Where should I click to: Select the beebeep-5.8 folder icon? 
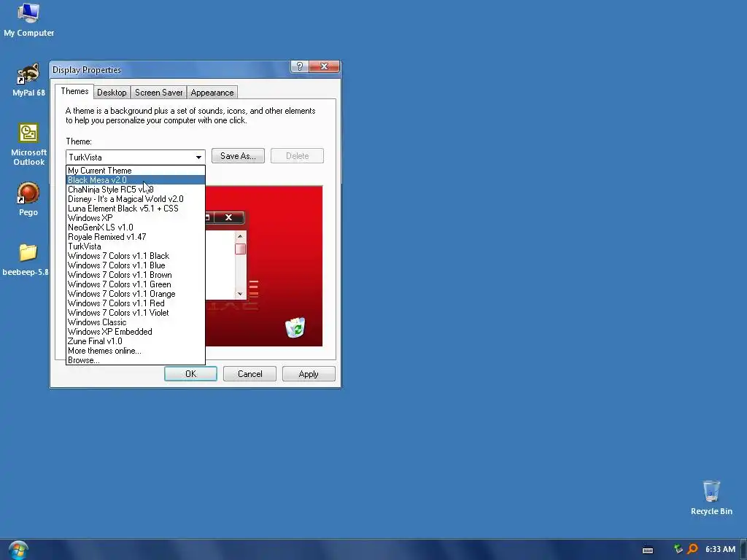[26, 259]
